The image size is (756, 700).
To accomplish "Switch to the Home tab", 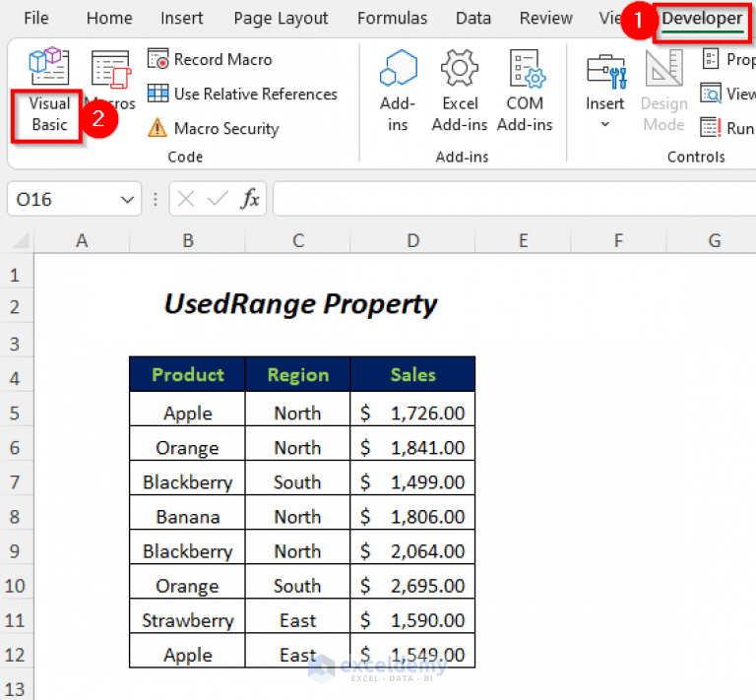I will point(109,19).
